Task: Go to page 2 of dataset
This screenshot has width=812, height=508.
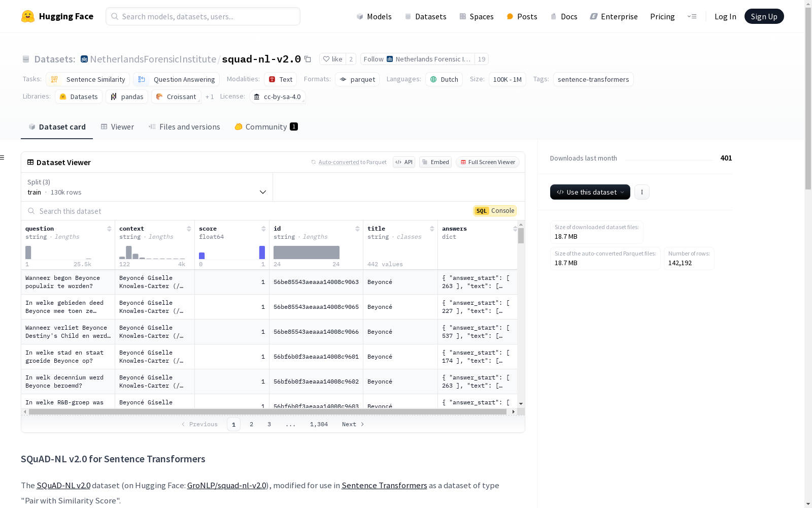Action: tap(251, 424)
